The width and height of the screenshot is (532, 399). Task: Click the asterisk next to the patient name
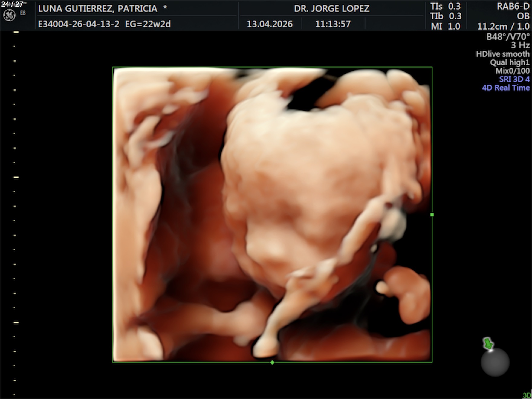(165, 8)
